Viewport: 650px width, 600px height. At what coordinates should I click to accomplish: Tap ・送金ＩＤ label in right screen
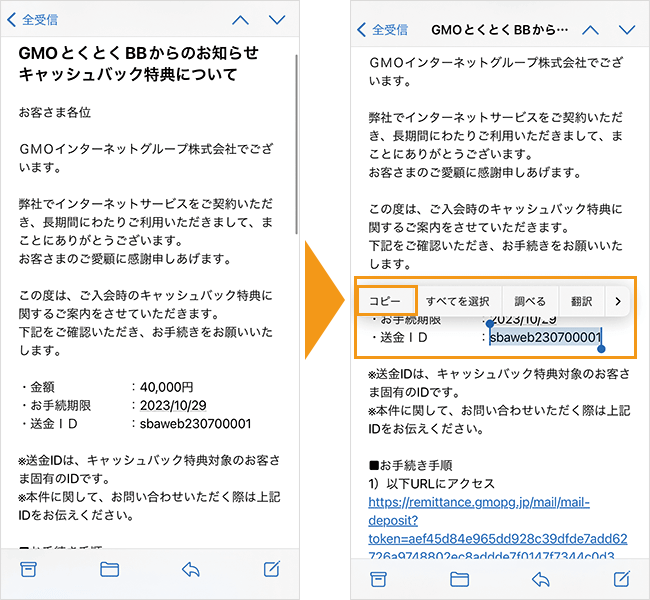[x=398, y=338]
